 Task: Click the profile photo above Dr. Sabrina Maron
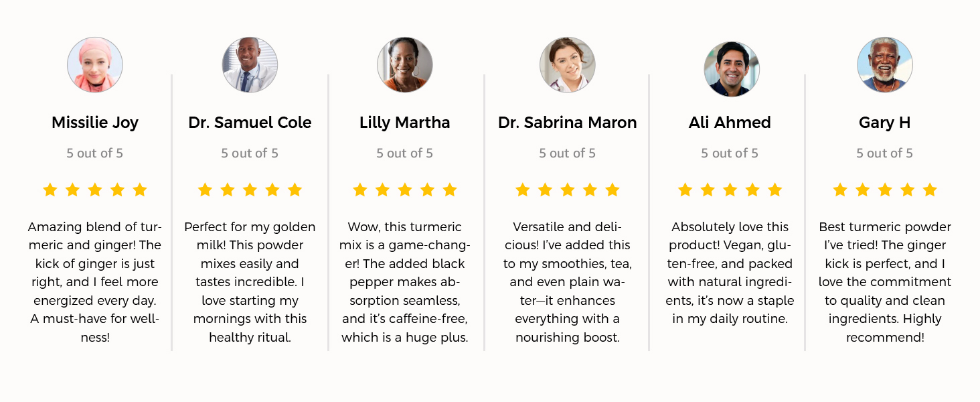pos(568,65)
